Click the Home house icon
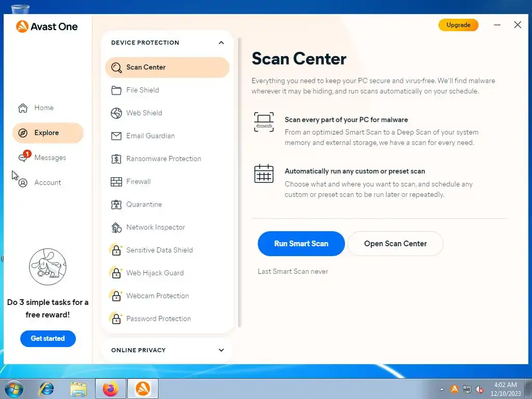532x399 pixels. point(23,108)
